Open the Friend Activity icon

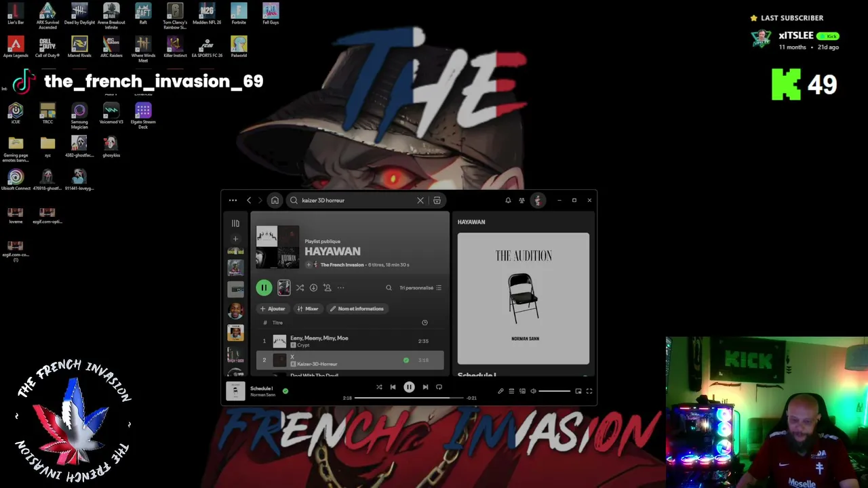pos(521,201)
